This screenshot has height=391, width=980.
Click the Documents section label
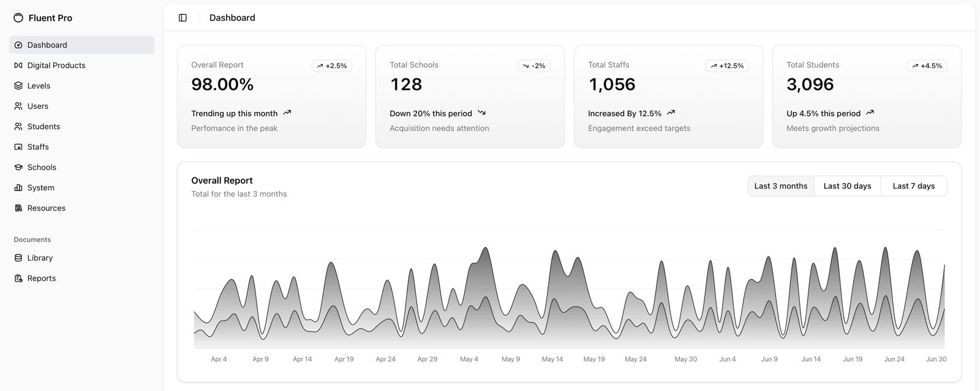coord(32,240)
